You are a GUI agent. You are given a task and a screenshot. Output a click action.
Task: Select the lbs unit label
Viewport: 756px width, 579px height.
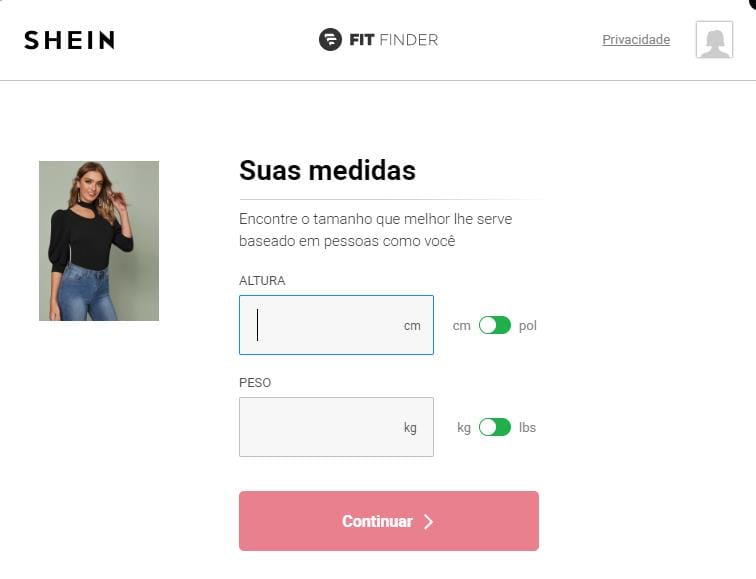pyautogui.click(x=527, y=428)
